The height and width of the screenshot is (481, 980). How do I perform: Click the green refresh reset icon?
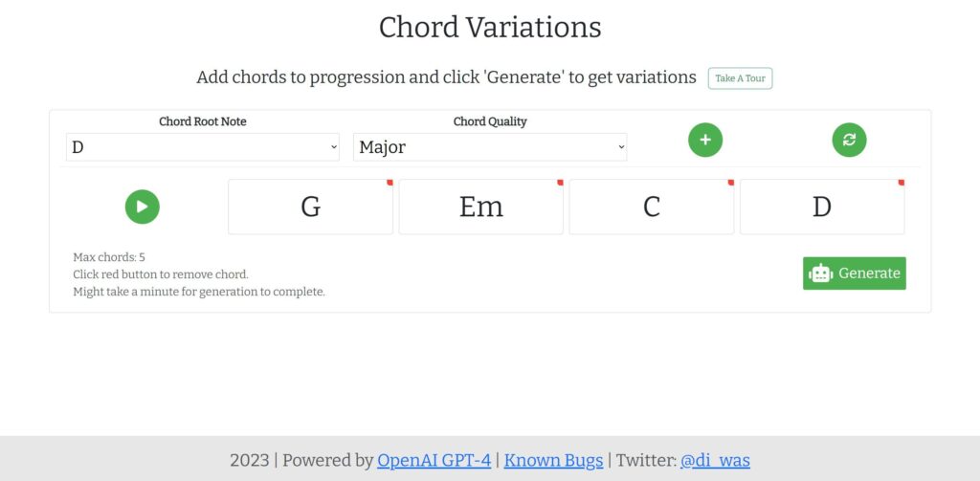pos(849,140)
